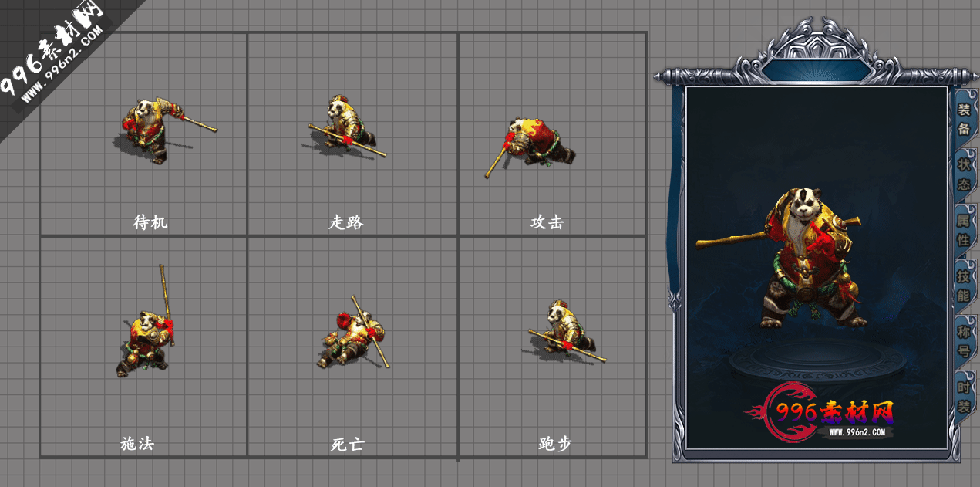Select the 时装 fashion tab
This screenshot has width=980, height=487.
(x=964, y=397)
